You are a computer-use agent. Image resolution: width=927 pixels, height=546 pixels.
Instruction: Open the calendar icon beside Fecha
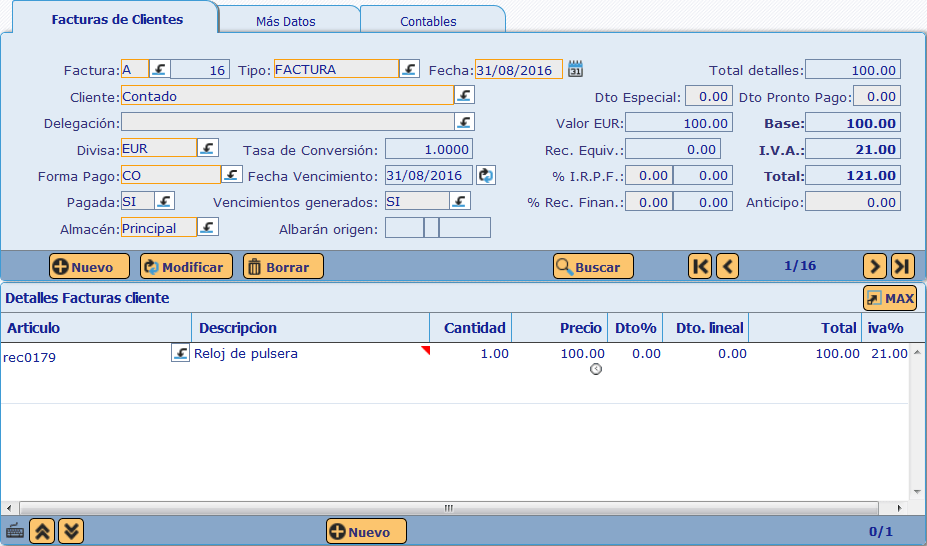coord(575,69)
